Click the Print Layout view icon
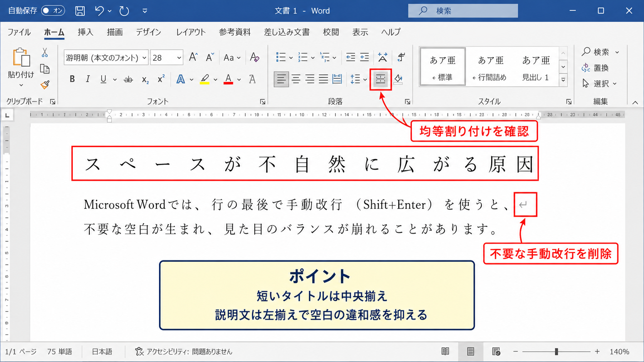 [x=471, y=351]
